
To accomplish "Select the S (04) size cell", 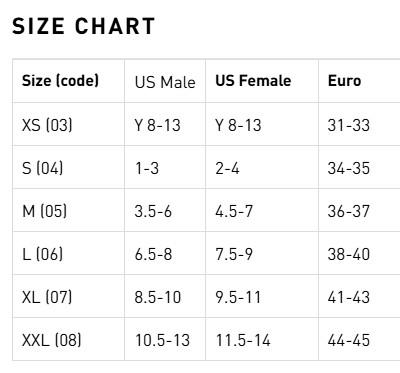I will coord(42,168).
